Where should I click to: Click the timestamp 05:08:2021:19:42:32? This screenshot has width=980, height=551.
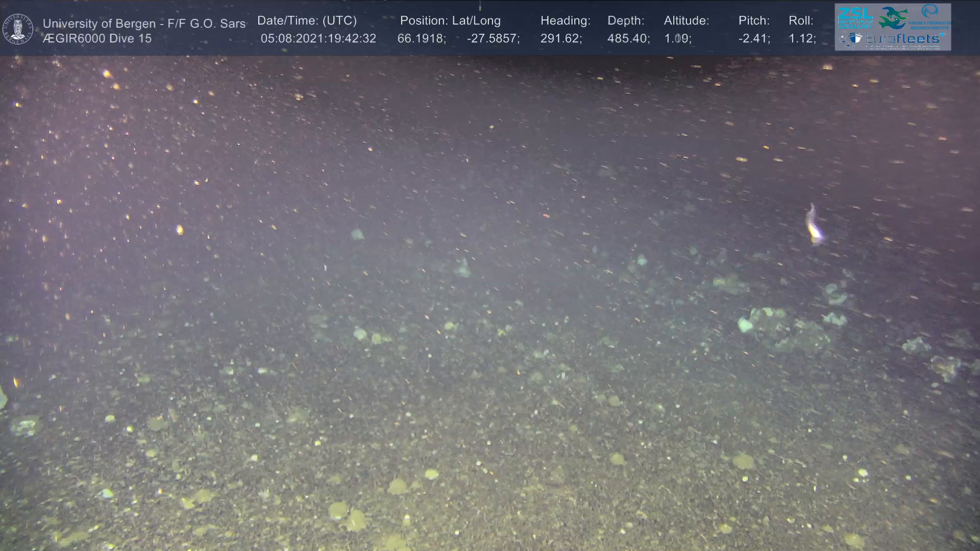point(318,39)
